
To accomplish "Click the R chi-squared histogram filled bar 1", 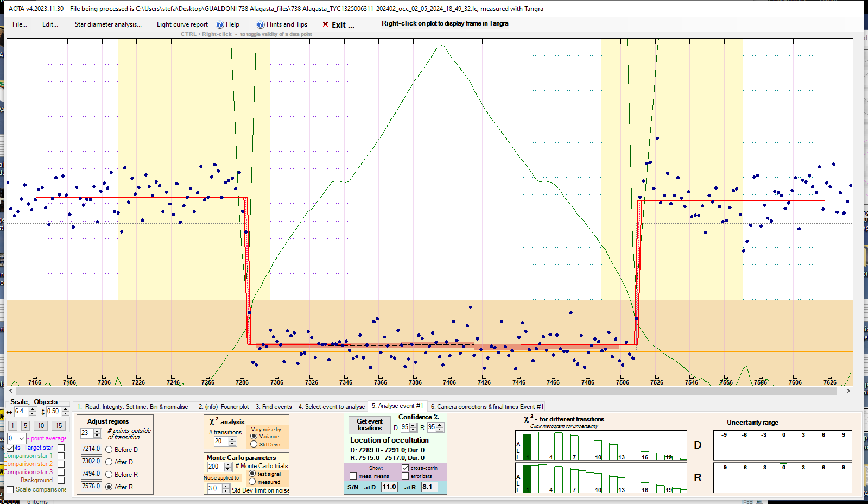I will click(527, 479).
